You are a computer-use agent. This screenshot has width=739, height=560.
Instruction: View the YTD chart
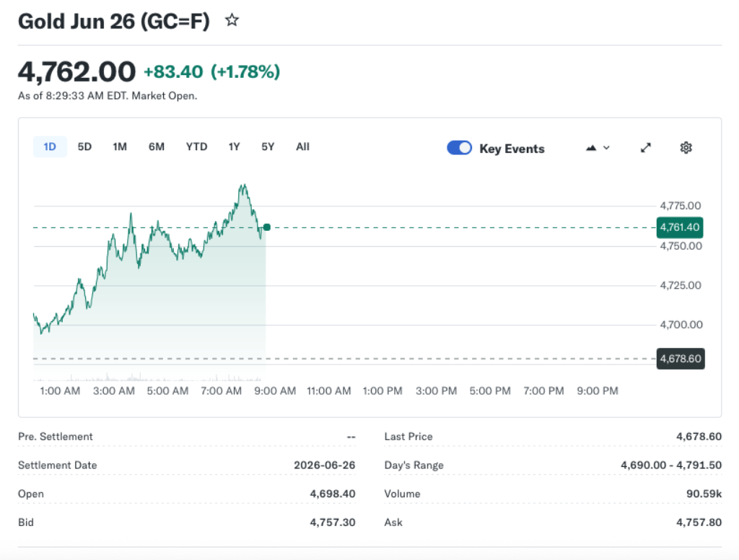click(x=196, y=146)
